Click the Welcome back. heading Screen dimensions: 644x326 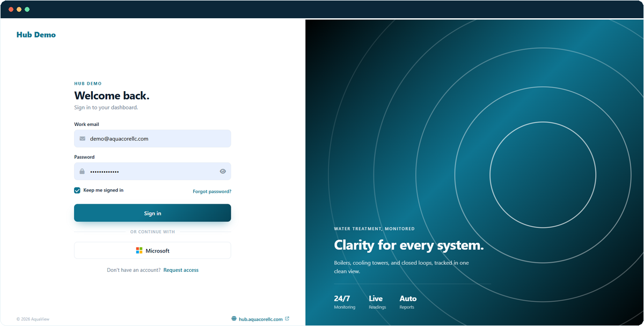tap(112, 96)
